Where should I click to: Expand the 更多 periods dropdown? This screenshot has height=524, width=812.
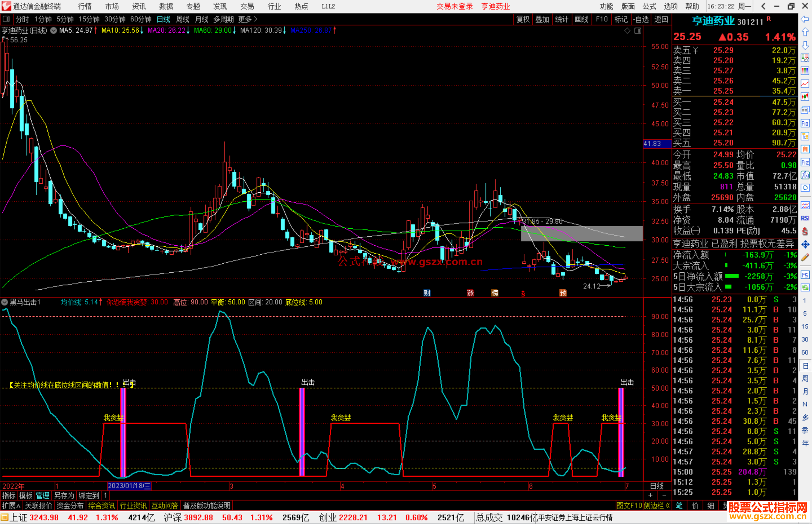click(247, 19)
